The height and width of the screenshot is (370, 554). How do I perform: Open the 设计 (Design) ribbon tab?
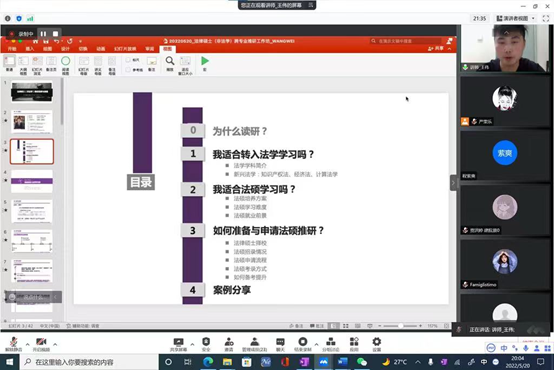click(x=65, y=49)
